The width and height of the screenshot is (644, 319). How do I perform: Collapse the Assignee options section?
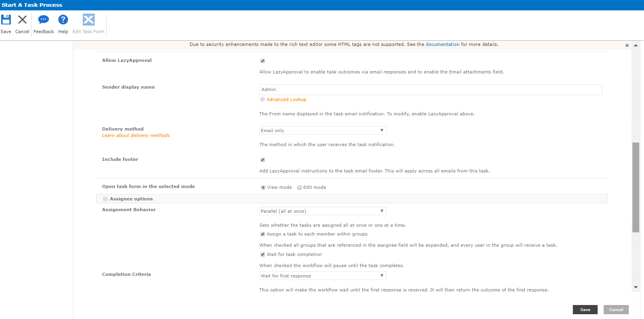[106, 199]
